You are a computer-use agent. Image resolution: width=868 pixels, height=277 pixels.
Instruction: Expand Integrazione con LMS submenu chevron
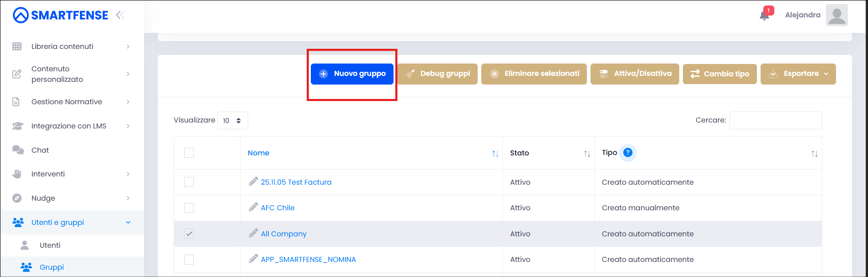(x=128, y=126)
